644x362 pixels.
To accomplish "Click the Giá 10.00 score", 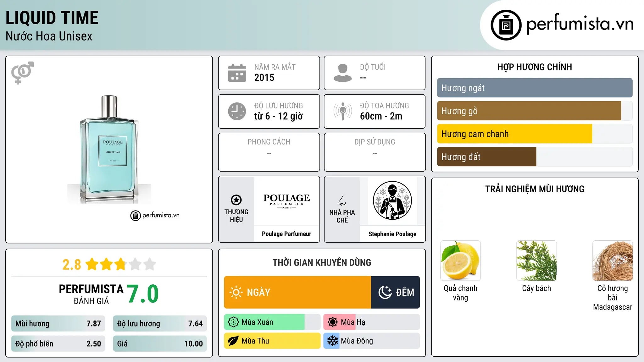I will (x=160, y=344).
